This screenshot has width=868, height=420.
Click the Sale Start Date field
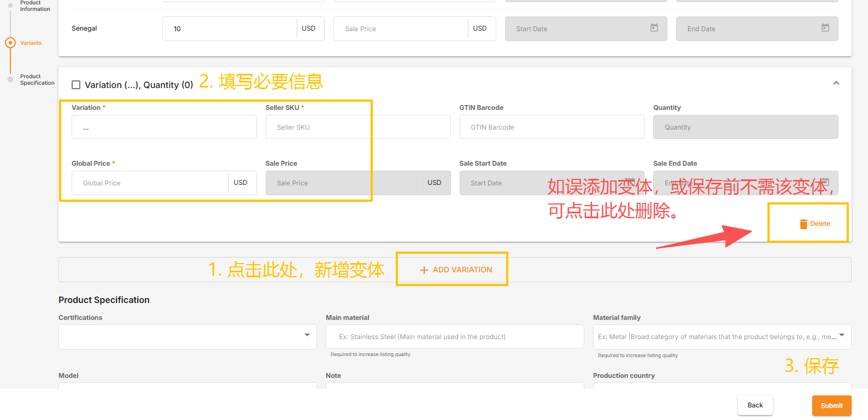552,183
